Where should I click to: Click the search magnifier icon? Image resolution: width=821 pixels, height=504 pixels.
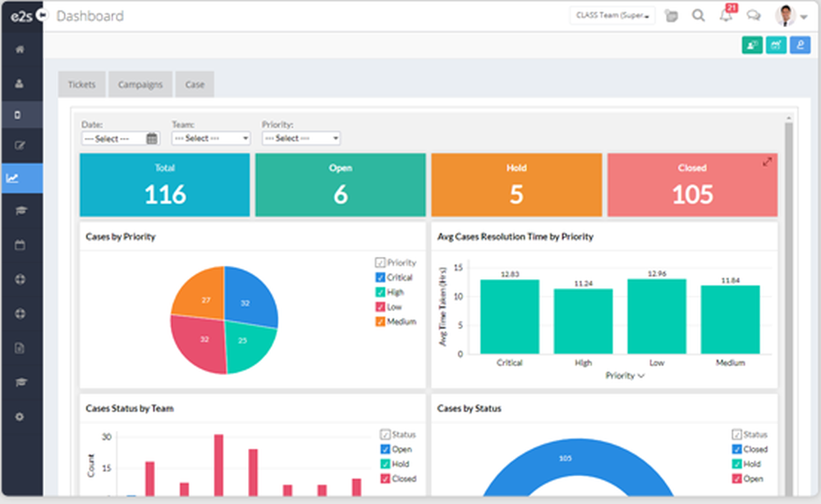click(x=698, y=16)
